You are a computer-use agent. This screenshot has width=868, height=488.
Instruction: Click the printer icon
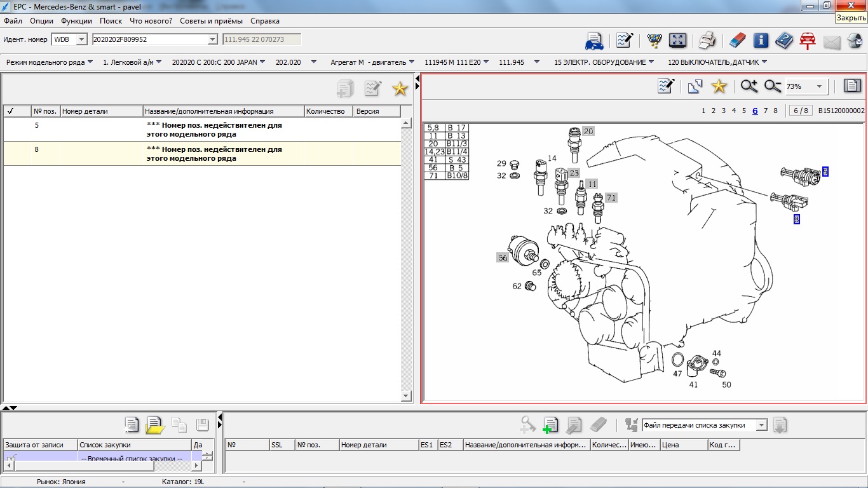click(707, 41)
